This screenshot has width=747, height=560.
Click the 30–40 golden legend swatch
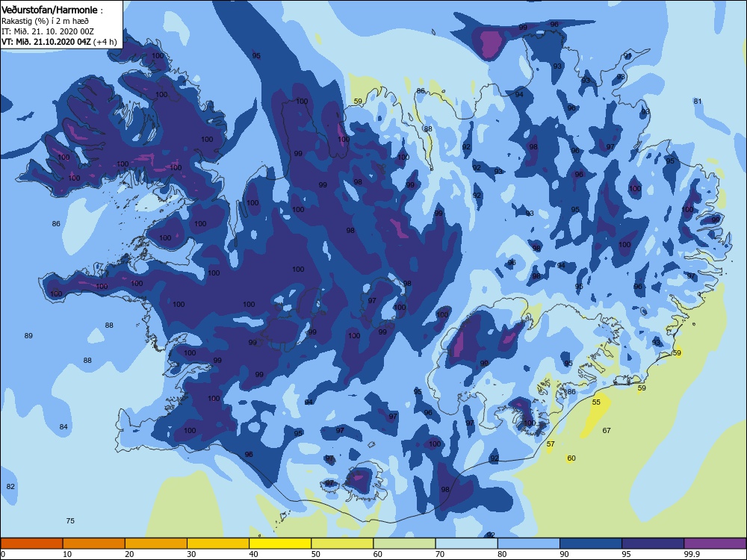(218, 544)
